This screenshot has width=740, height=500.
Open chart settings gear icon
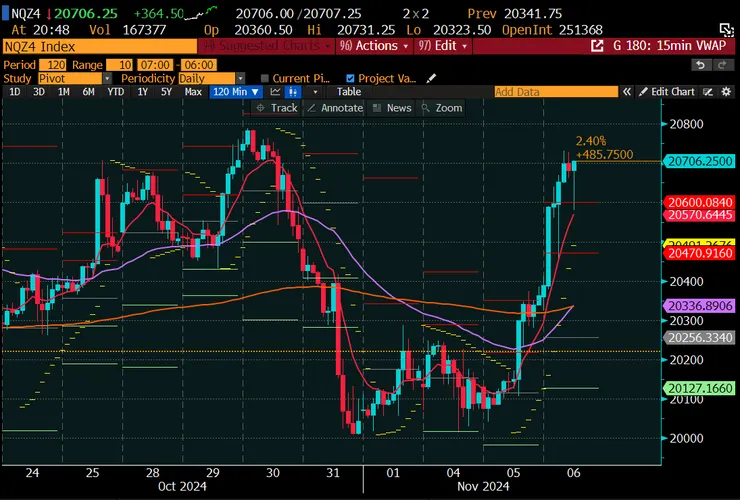click(726, 92)
